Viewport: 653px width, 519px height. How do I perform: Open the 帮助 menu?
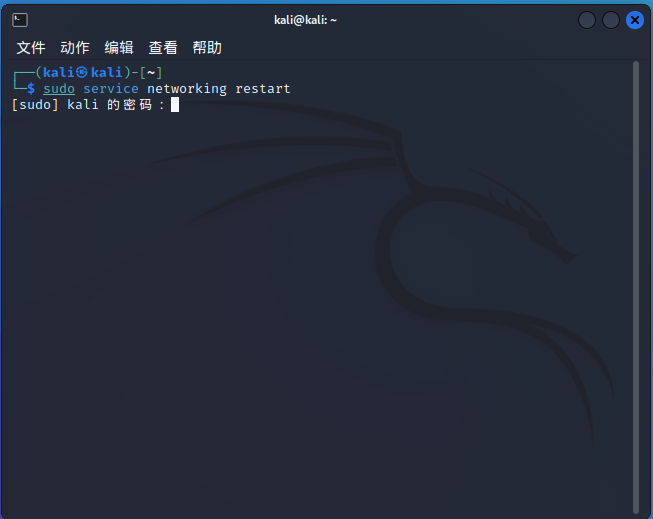pos(207,47)
